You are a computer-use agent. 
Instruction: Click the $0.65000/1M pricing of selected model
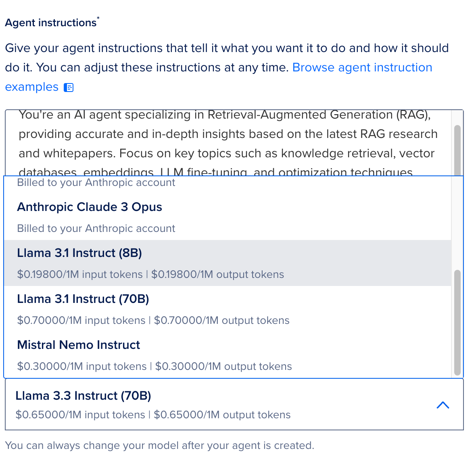pyautogui.click(x=153, y=415)
